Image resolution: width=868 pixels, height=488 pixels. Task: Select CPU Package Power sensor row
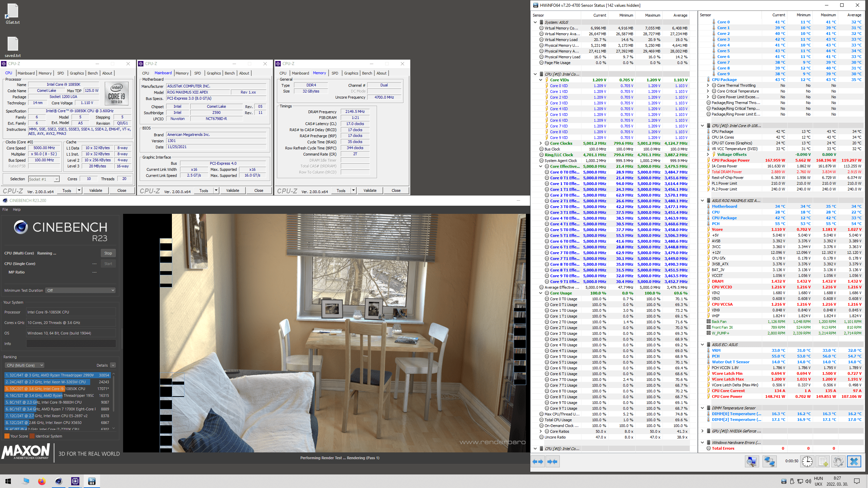pos(785,160)
